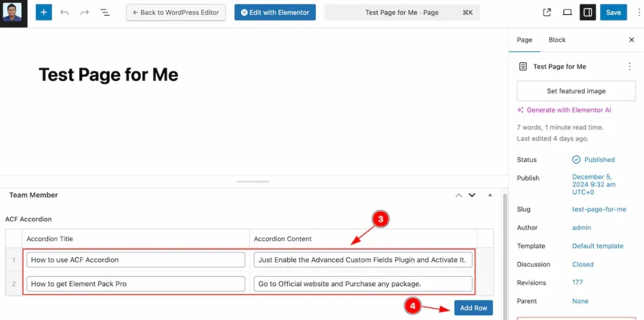Open the device preview laptop icon
This screenshot has height=320, width=644.
567,13
